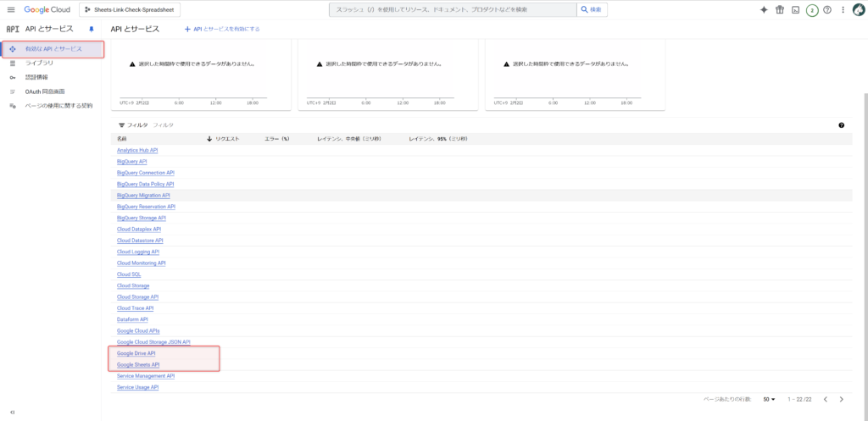Unpin API とサービス with the pin icon
Screen dimensions: 868x421
click(92, 29)
